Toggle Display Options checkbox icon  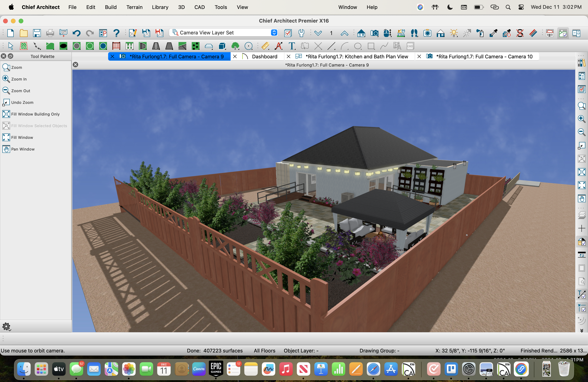pyautogui.click(x=288, y=33)
